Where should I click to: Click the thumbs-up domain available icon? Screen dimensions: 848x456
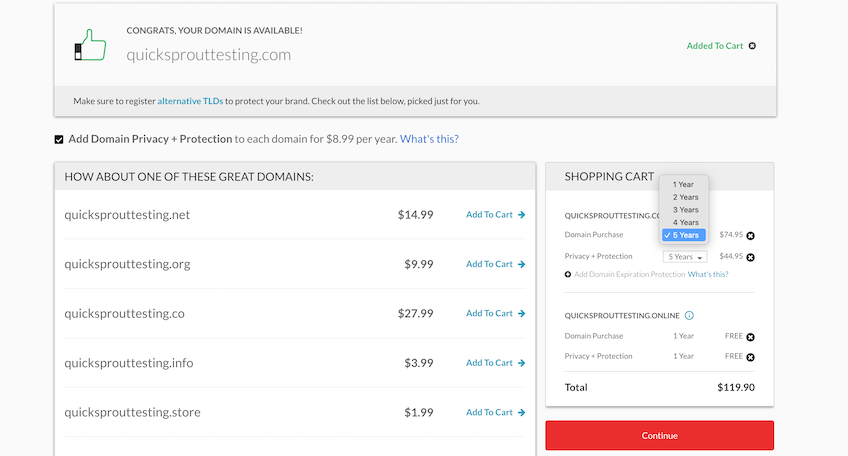pyautogui.click(x=90, y=45)
